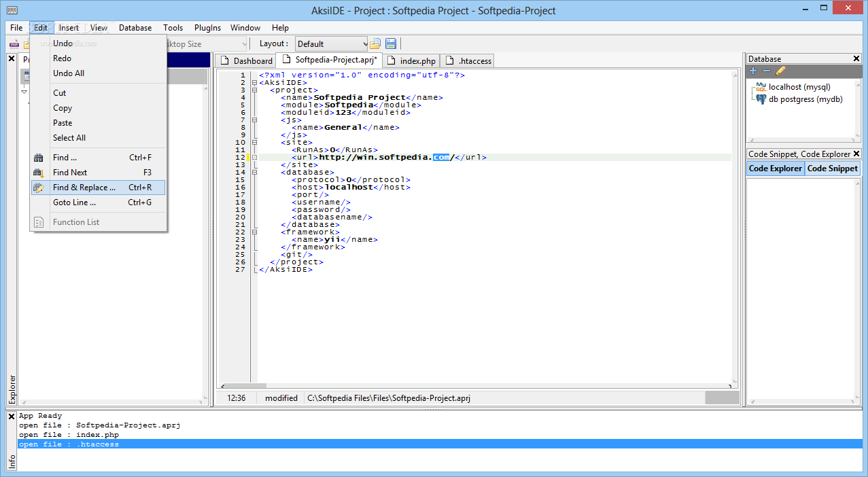Screen dimensions: 868x477
Task: Collapse the project fold marker on line 3
Action: coord(254,90)
